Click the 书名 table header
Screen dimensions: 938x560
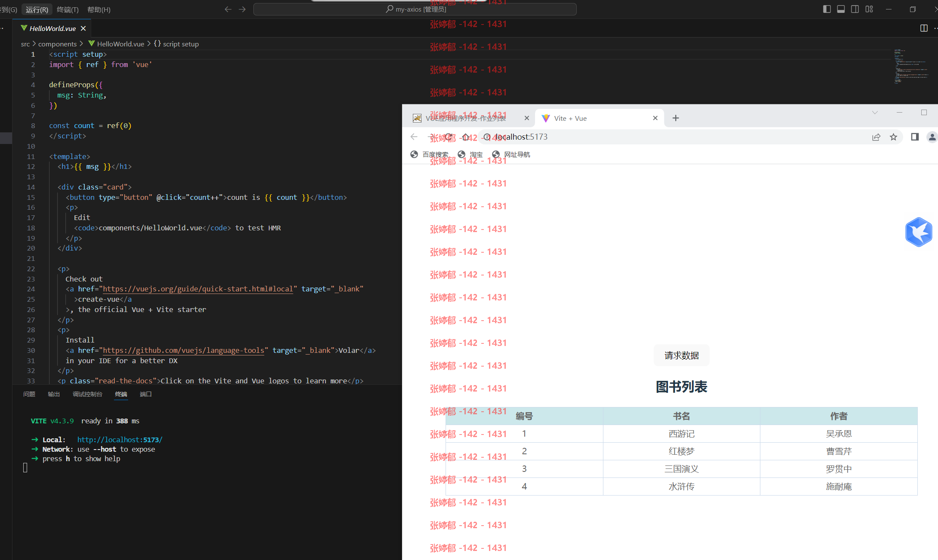click(682, 416)
